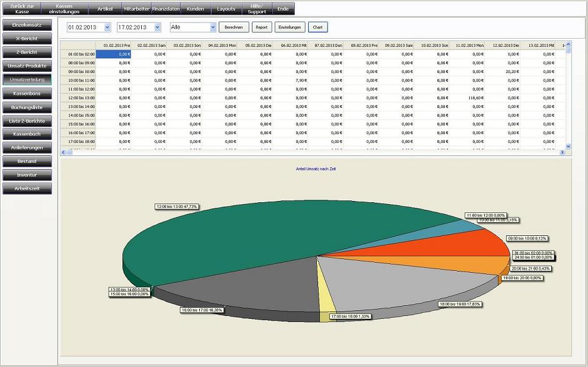Toggle the Chart button
Image resolution: width=588 pixels, height=367 pixels.
[317, 27]
